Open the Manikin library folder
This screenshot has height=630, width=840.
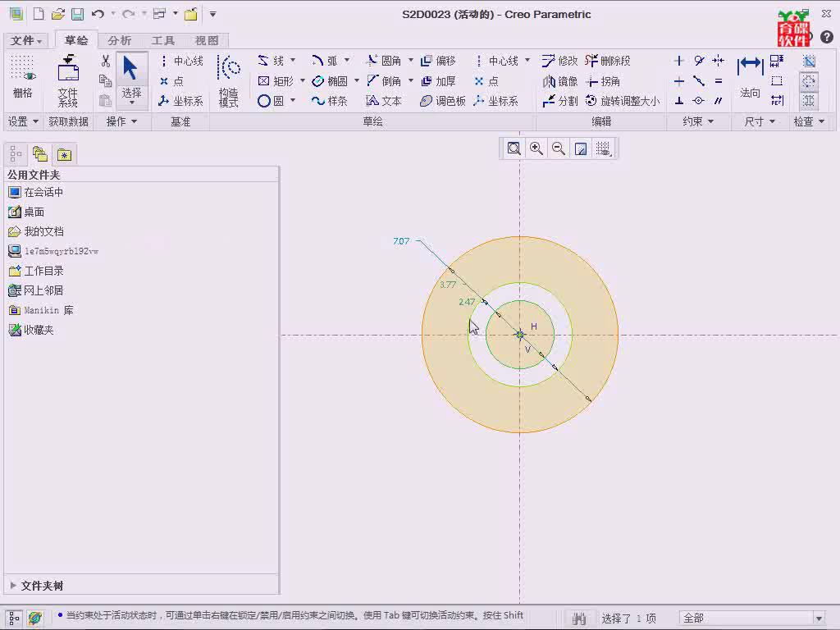[41, 310]
